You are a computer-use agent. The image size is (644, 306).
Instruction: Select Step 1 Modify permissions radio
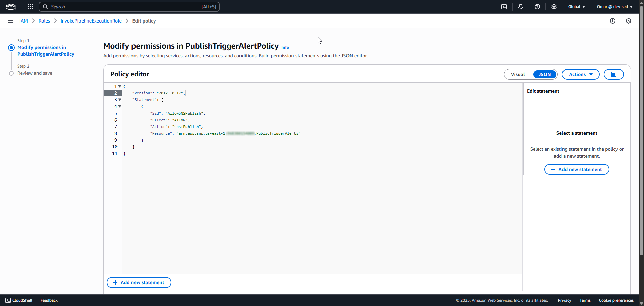point(11,48)
